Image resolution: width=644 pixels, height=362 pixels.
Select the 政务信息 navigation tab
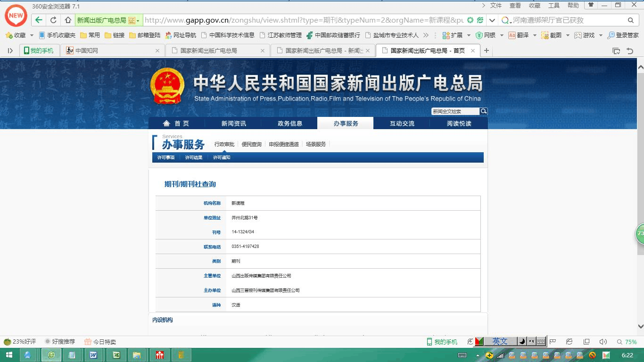click(x=290, y=123)
